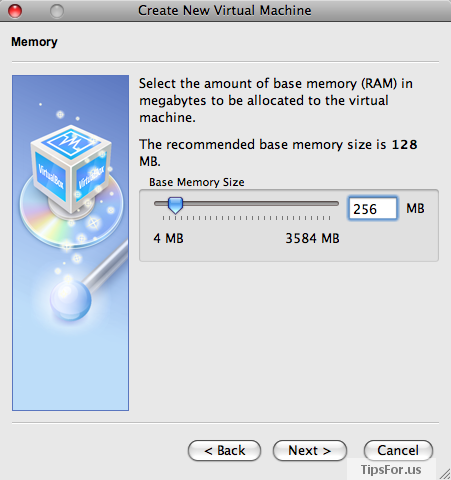Click the gray disabled minimize button

coord(57,11)
